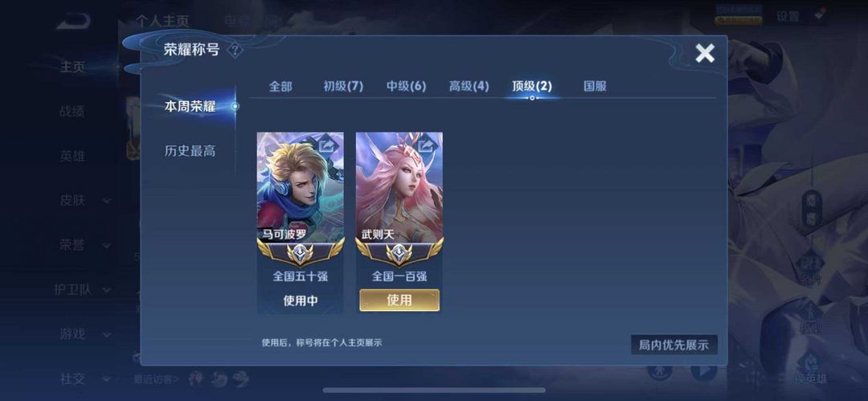Select 本周荣耀 in the side list
Screen dimensions: 868x401
tap(190, 106)
